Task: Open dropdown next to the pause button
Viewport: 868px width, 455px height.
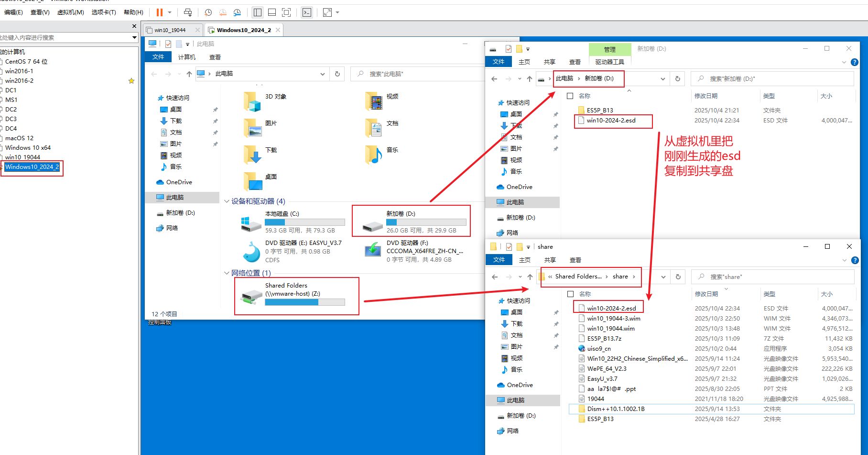Action: (x=170, y=12)
